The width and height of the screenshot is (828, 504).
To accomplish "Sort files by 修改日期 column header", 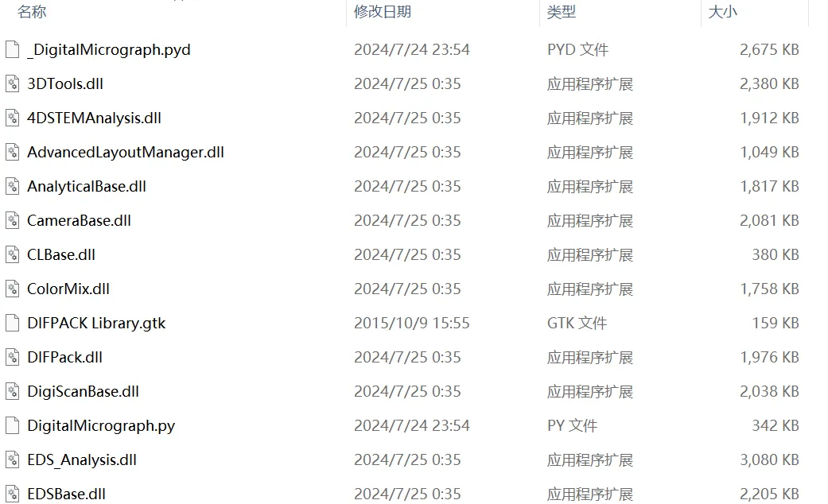I will 383,12.
